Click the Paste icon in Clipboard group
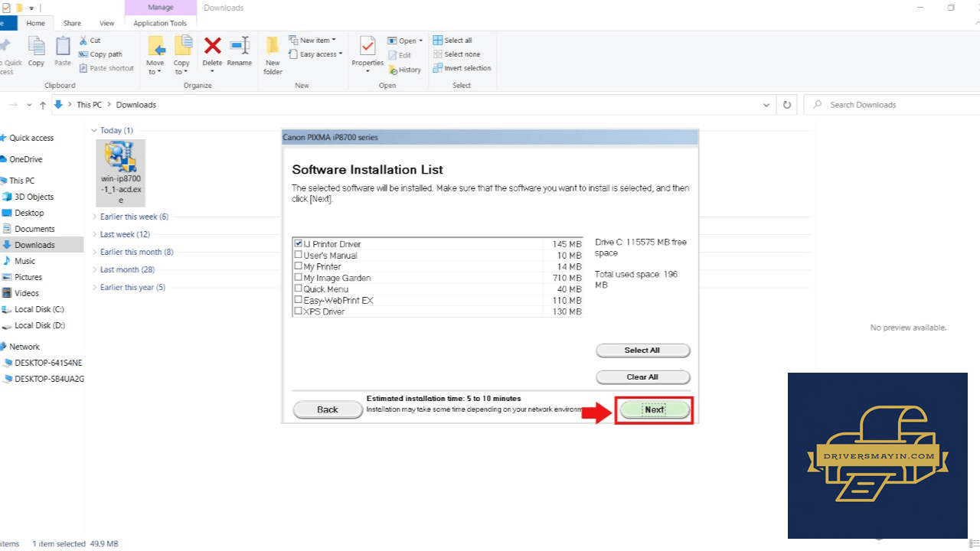The width and height of the screenshot is (980, 551). tap(63, 52)
